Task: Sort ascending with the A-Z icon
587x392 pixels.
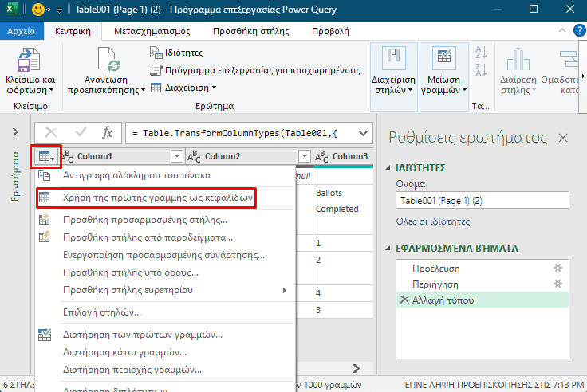Action: pos(481,53)
